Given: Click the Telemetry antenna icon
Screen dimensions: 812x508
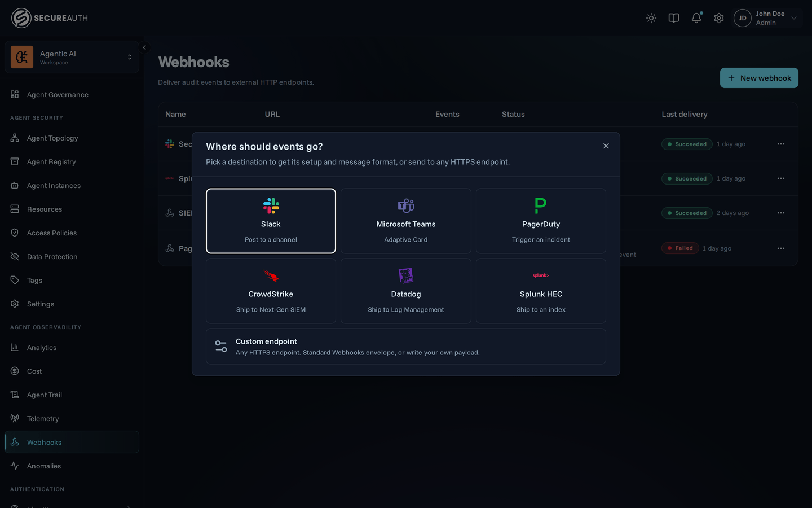Looking at the screenshot, I should pos(15,418).
